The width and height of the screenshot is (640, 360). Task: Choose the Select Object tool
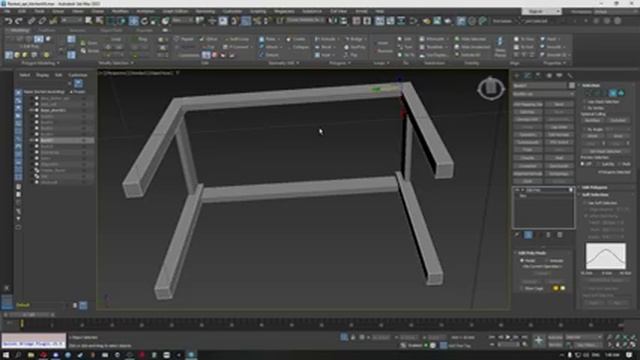click(89, 21)
